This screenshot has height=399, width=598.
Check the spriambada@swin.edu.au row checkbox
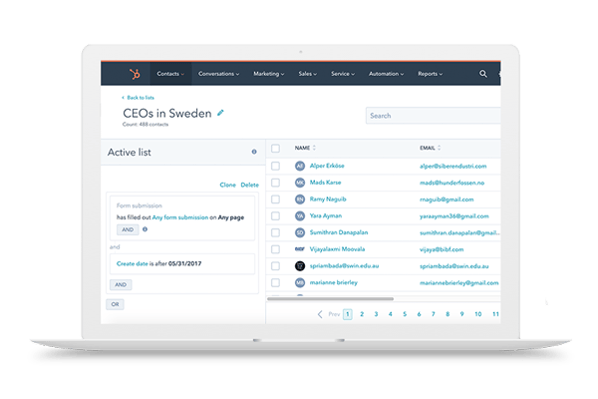tap(275, 266)
